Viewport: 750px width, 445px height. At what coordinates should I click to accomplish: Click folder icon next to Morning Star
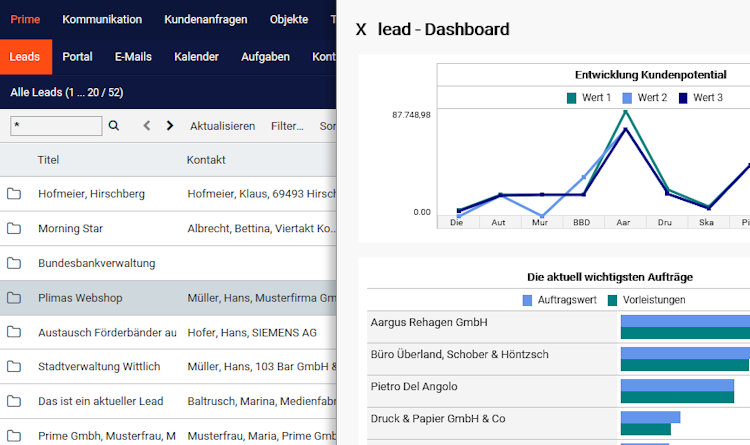click(x=14, y=228)
